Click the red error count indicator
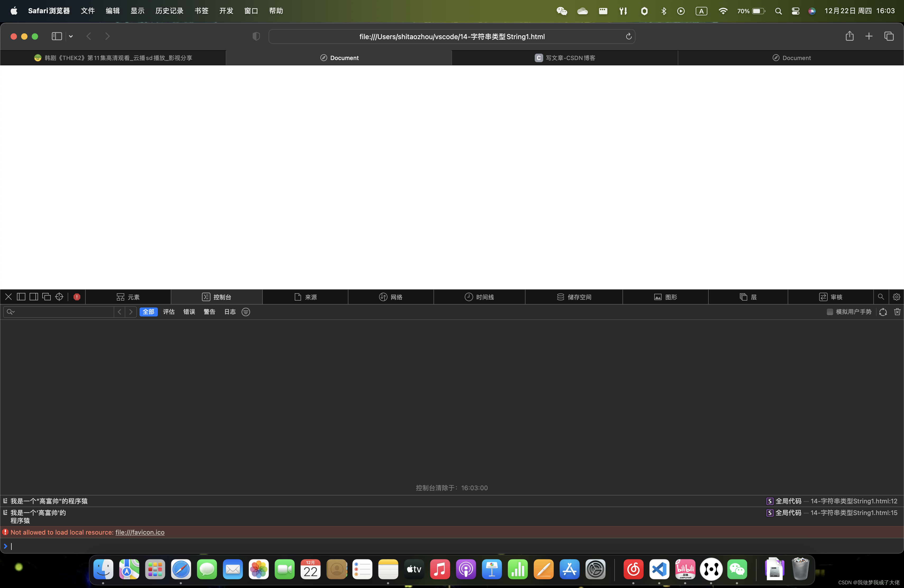Screen dimensions: 904x588 coord(77,297)
